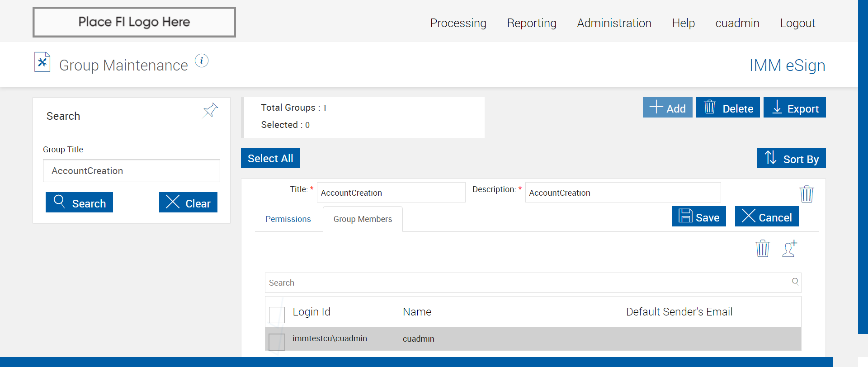Check the box for immtestcu\cuadmin
Viewport: 868px width, 367px height.
[x=277, y=342]
